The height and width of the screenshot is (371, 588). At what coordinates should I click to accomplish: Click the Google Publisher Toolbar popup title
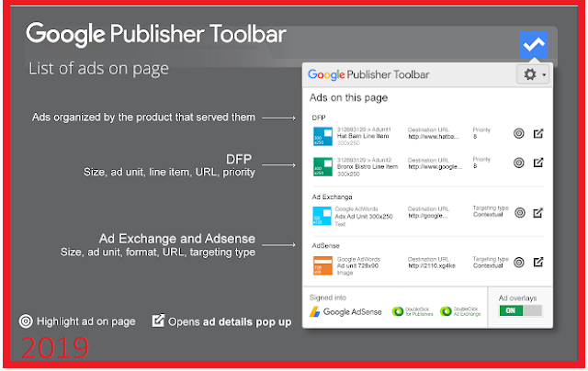[x=368, y=74]
